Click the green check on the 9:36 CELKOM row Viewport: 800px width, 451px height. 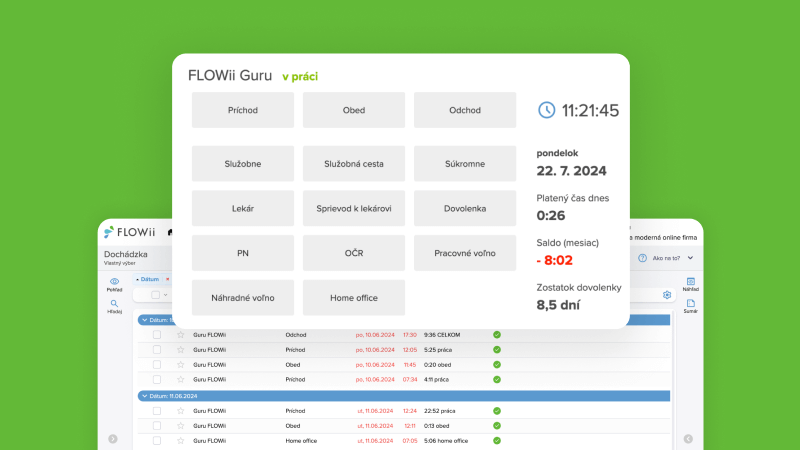coord(497,335)
